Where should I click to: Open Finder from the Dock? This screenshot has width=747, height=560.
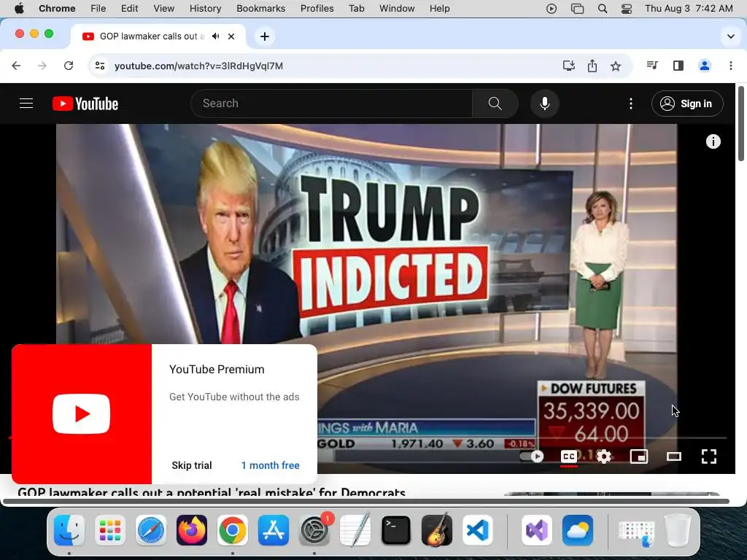click(69, 530)
